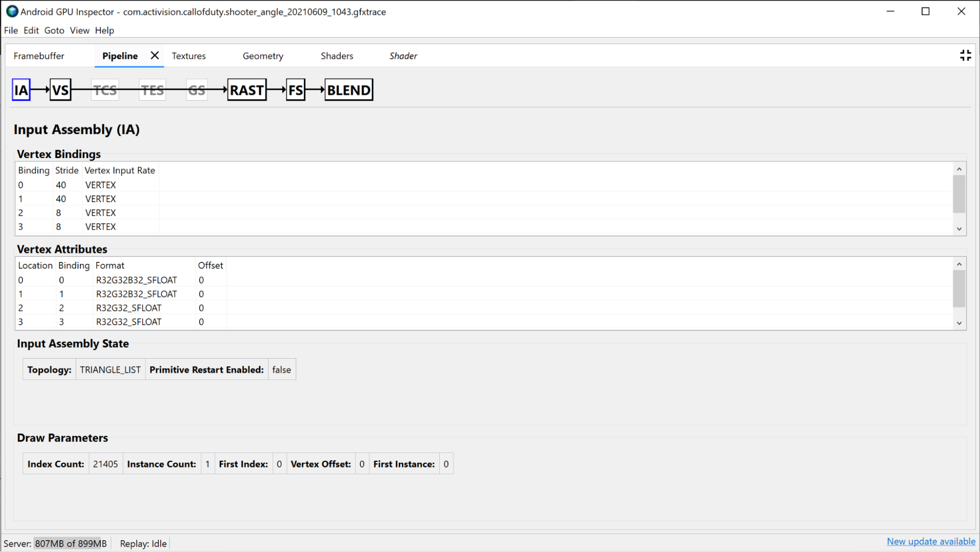Switch to the Framebuffer tab
This screenshot has height=552, width=980.
(39, 56)
